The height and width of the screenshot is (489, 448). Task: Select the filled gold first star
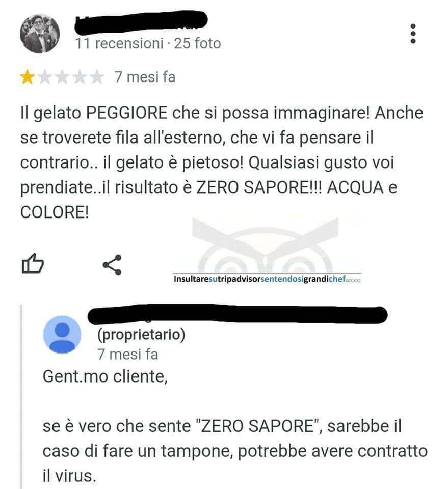(28, 77)
